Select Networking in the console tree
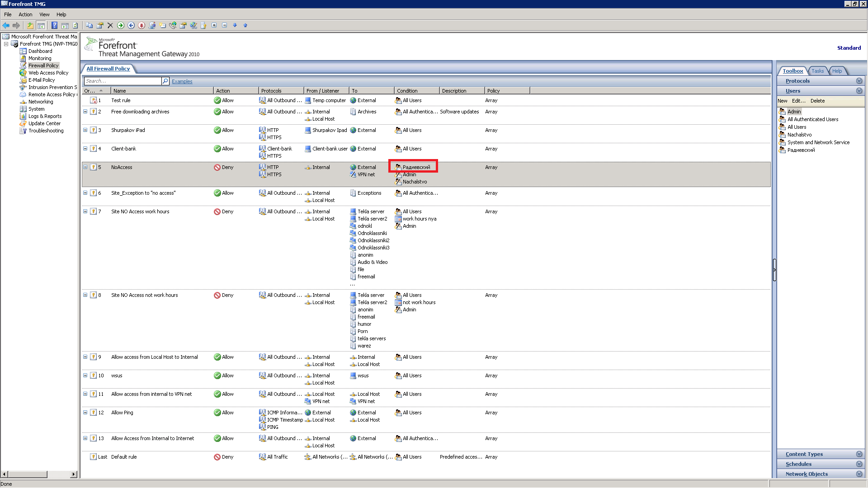Image resolution: width=868 pixels, height=488 pixels. tap(41, 102)
